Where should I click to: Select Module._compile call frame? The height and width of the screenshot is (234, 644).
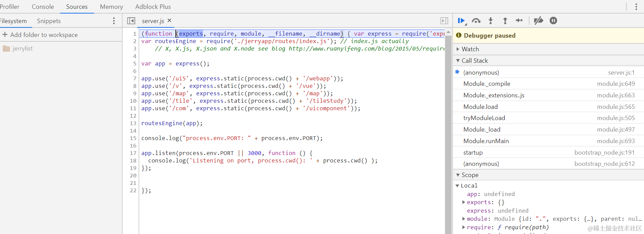[x=548, y=84]
